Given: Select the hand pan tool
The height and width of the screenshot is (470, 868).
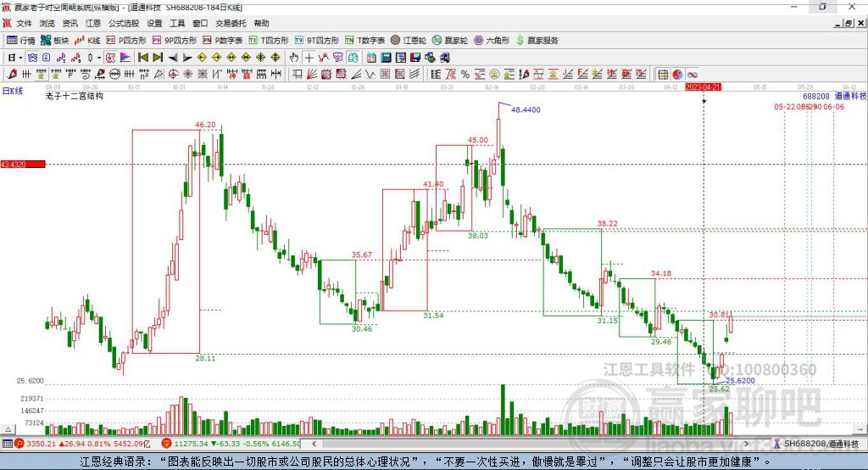Looking at the screenshot, I should click(294, 58).
